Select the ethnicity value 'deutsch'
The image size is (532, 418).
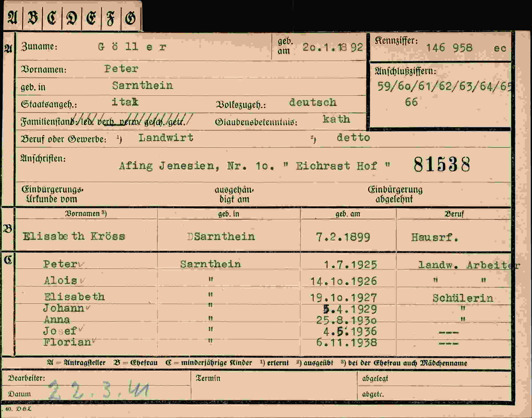click(x=313, y=102)
